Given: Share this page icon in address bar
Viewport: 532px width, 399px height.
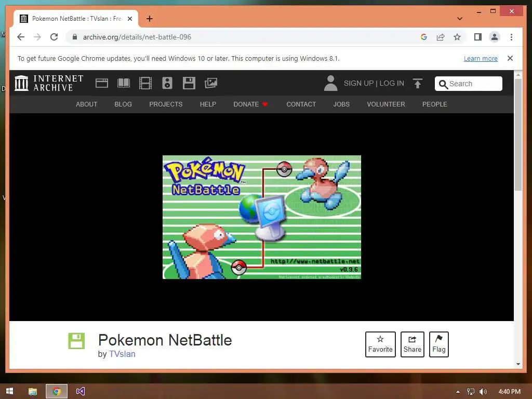Looking at the screenshot, I should point(441,37).
